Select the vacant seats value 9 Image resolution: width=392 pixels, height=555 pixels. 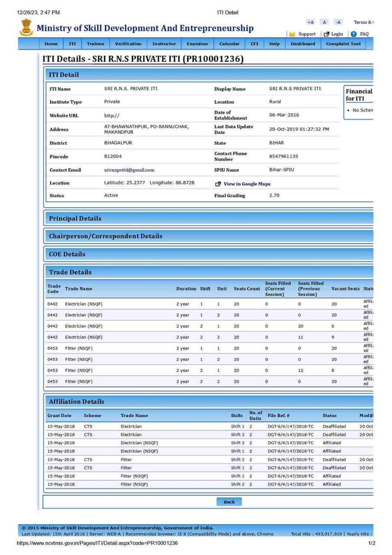(x=333, y=337)
